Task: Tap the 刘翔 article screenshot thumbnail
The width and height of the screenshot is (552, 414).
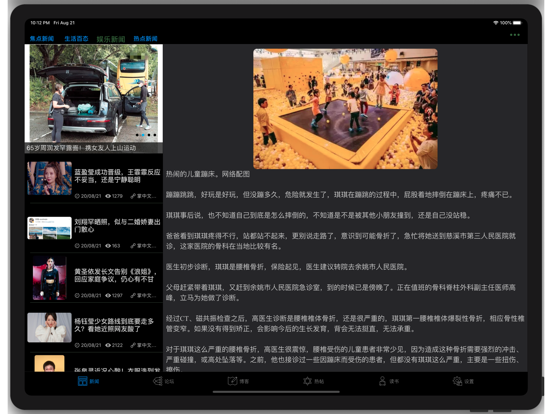Action: [50, 228]
